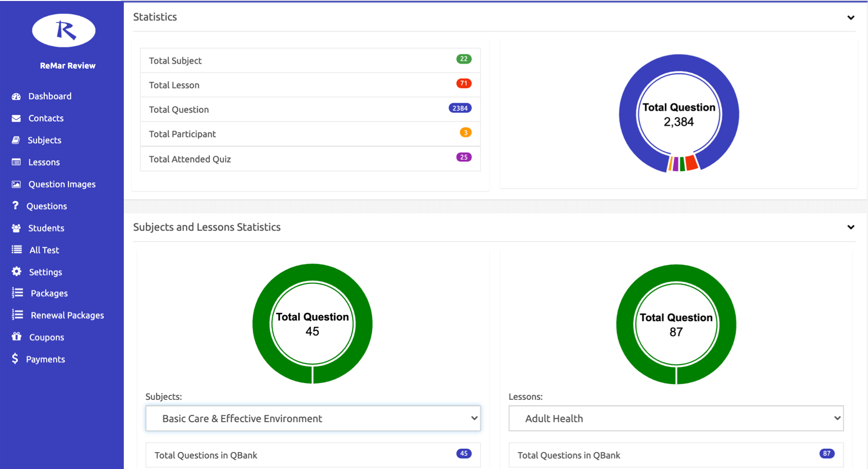Click the Students group icon
868x469 pixels.
click(16, 228)
